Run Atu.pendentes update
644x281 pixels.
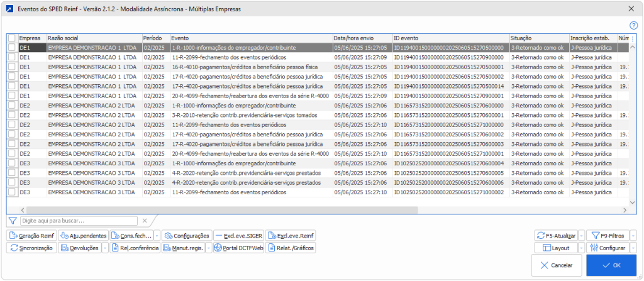tap(84, 236)
